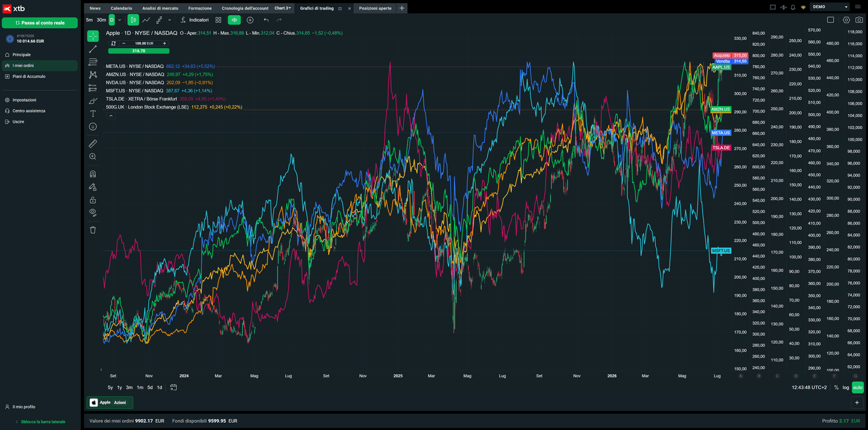Open the Formazione tab
Image resolution: width=868 pixels, height=430 pixels.
pyautogui.click(x=200, y=8)
